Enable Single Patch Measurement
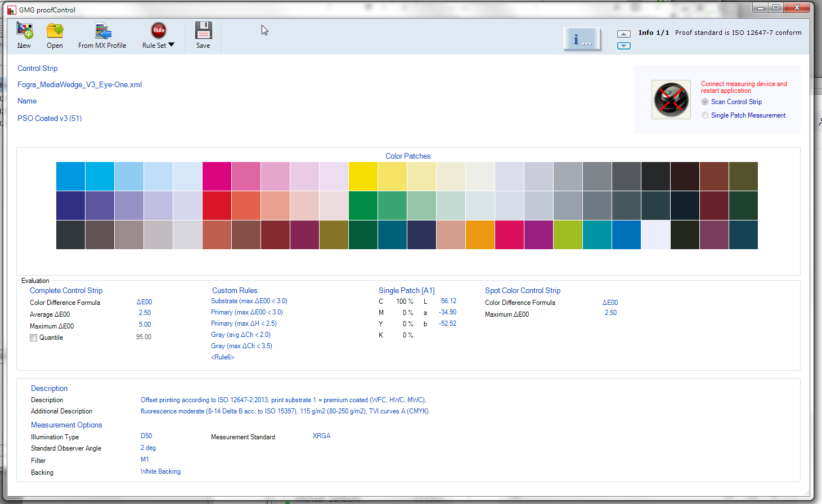This screenshot has width=822, height=504. coord(705,115)
